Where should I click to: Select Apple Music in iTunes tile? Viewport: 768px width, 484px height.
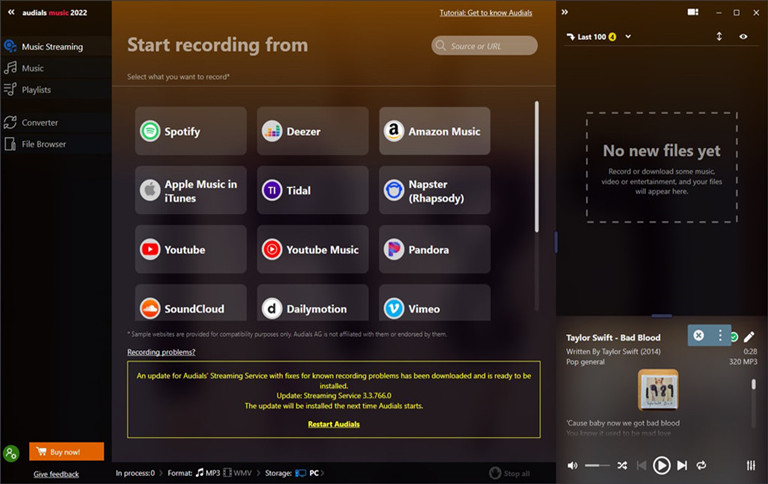(x=191, y=191)
